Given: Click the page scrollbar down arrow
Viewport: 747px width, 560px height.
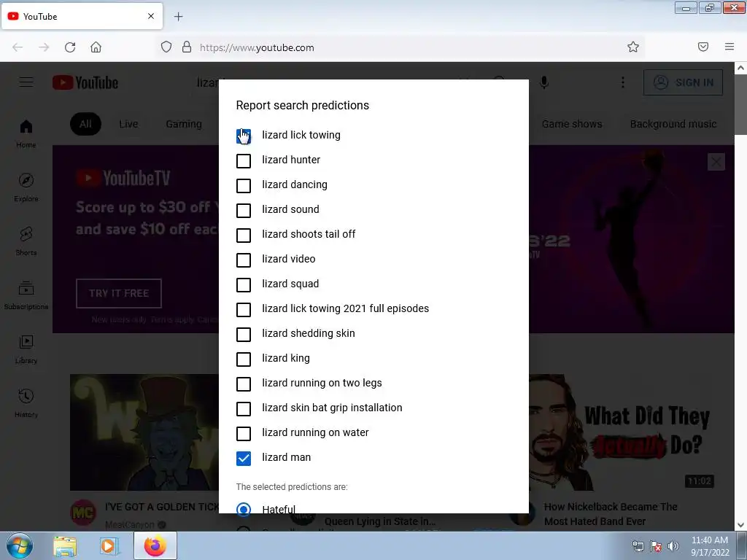Looking at the screenshot, I should [741, 526].
